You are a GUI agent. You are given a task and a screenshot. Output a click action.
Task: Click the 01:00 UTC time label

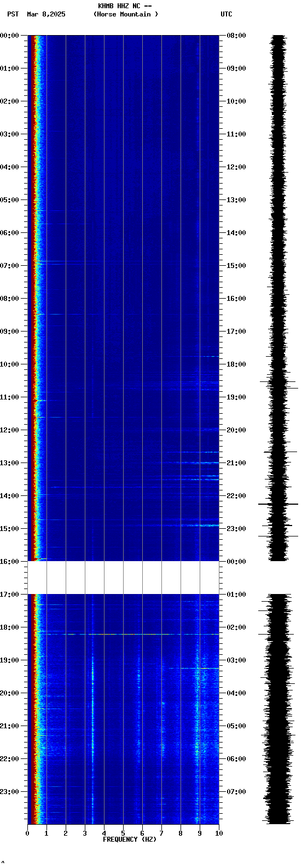click(236, 595)
